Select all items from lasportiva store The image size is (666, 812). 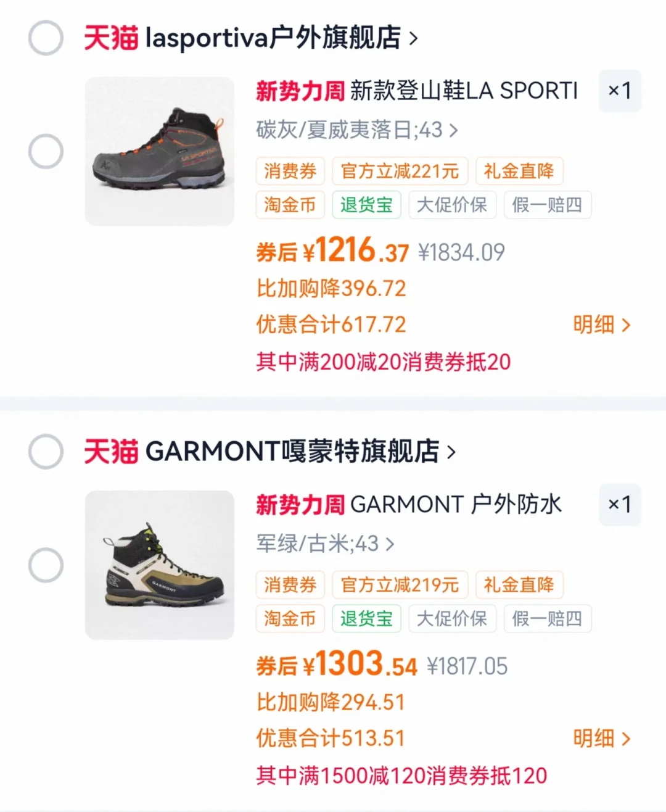[x=46, y=38]
